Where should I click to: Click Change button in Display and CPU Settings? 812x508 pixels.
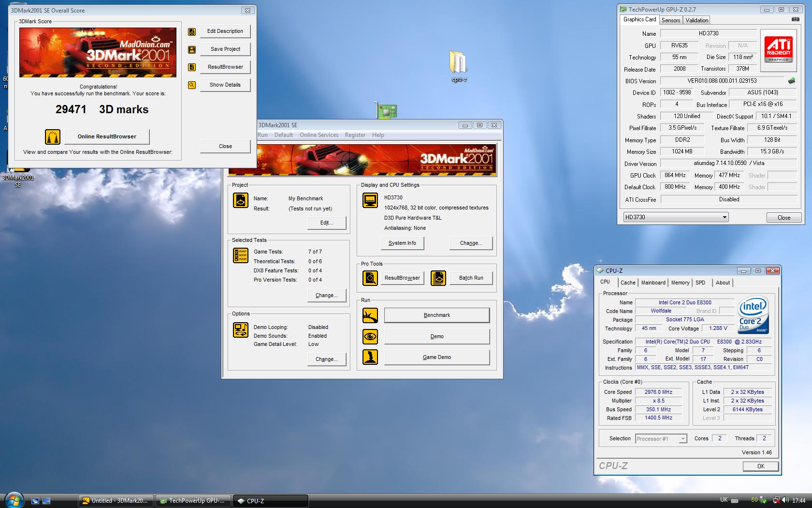click(471, 243)
